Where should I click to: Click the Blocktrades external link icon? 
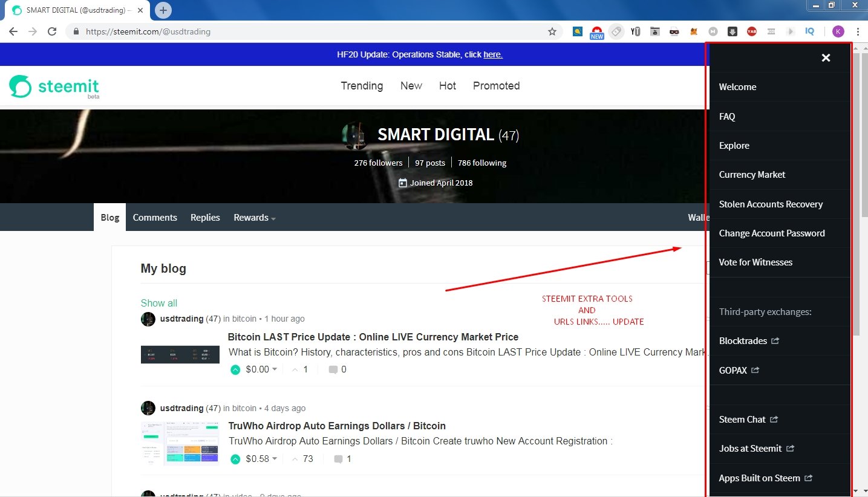[x=775, y=341]
